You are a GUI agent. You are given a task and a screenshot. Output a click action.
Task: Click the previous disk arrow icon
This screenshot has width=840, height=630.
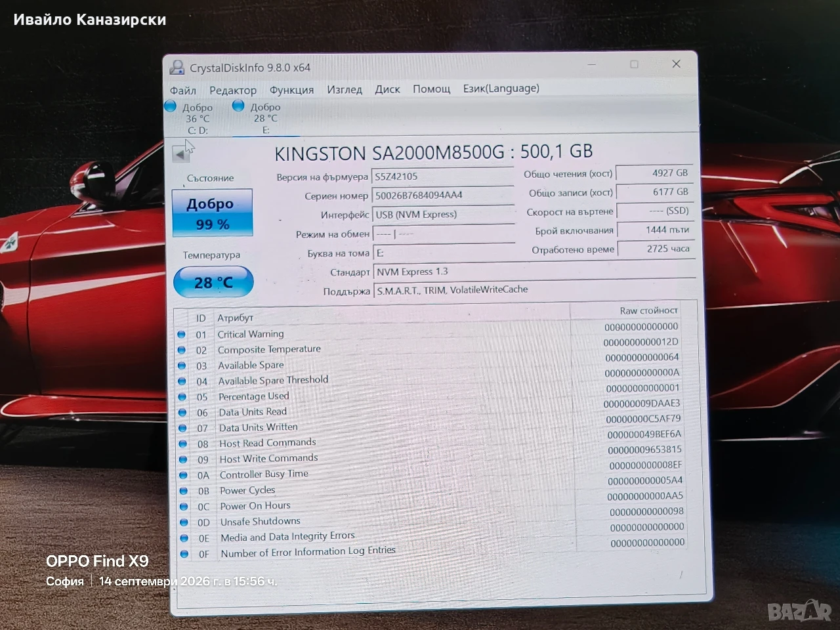coord(180,154)
